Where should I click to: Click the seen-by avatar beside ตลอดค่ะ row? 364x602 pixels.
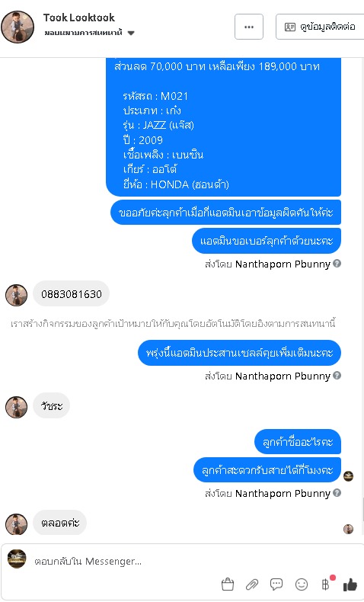348,529
